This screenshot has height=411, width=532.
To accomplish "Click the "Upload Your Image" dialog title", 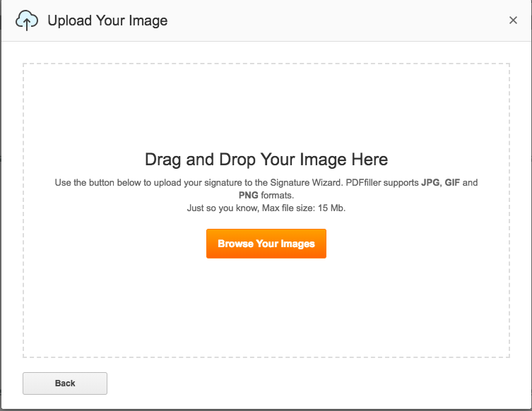I will click(107, 20).
